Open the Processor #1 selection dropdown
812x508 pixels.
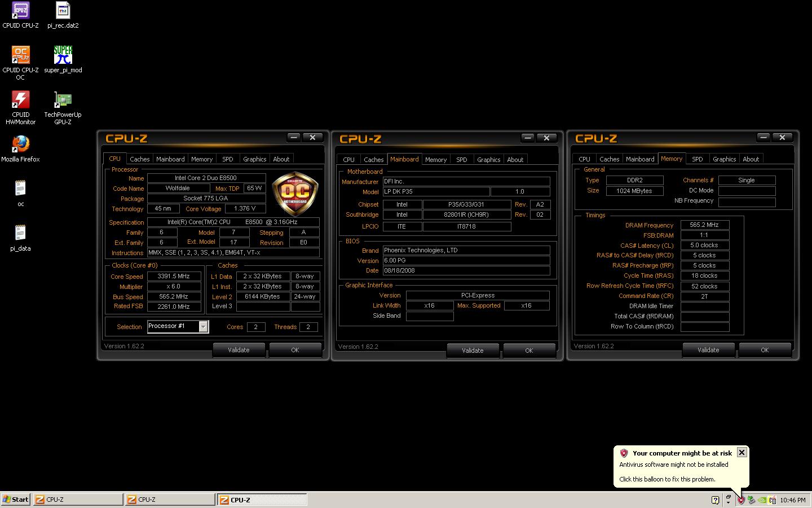tap(204, 326)
